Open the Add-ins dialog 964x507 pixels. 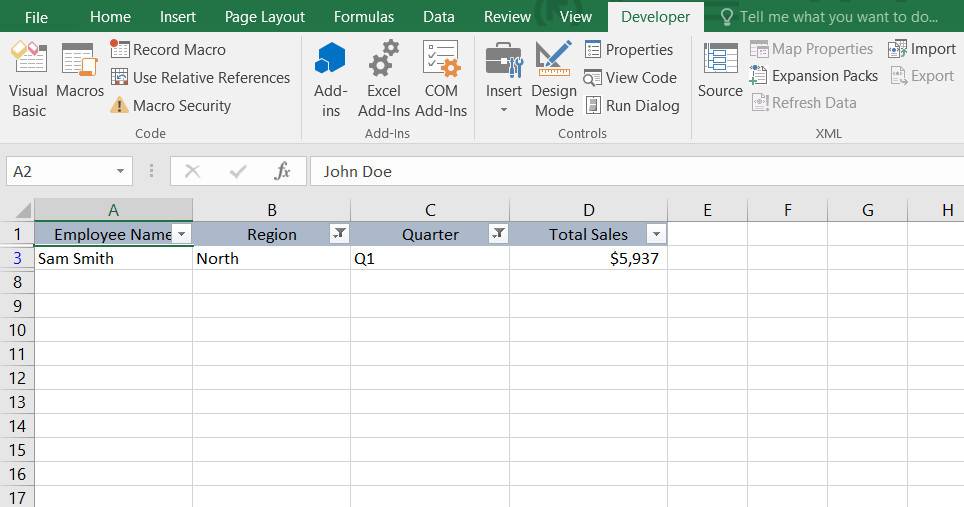(x=330, y=80)
